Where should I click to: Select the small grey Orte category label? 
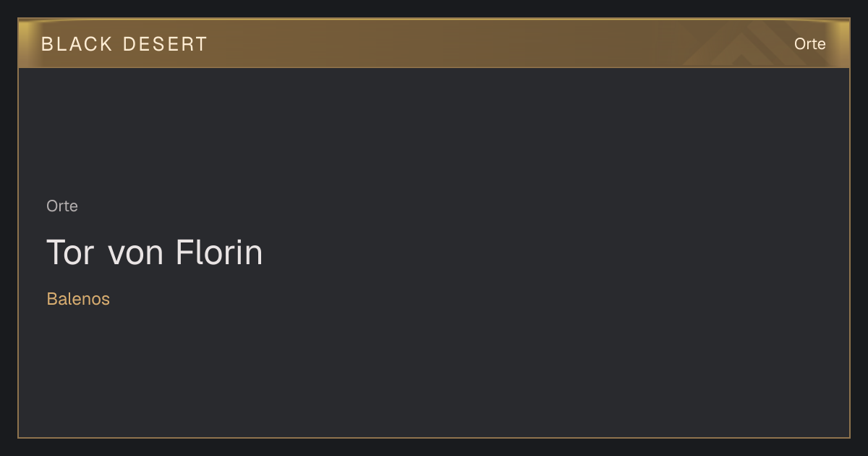62,206
